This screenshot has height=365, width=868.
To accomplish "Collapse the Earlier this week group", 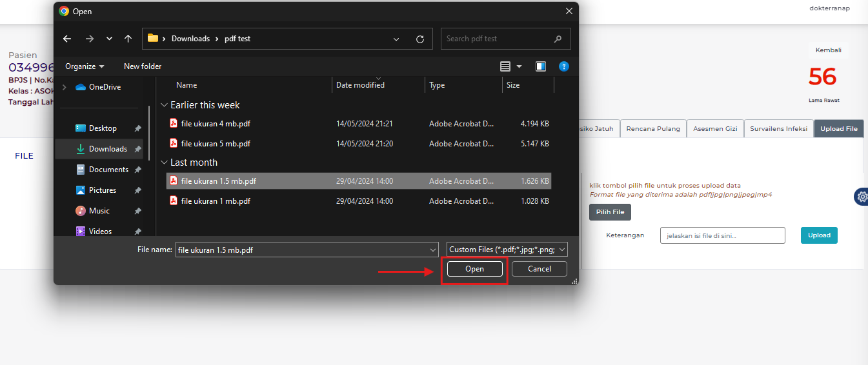I will click(x=165, y=105).
